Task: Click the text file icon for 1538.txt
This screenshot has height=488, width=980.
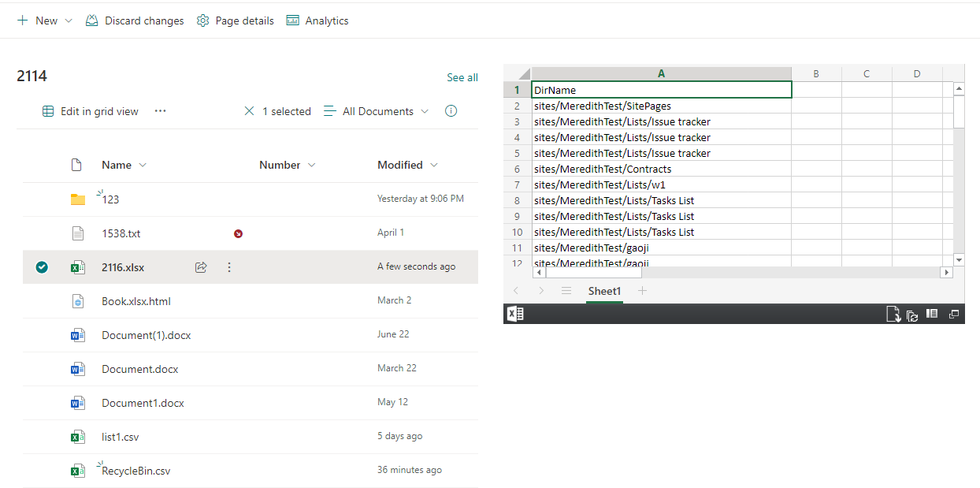Action: pos(77,233)
